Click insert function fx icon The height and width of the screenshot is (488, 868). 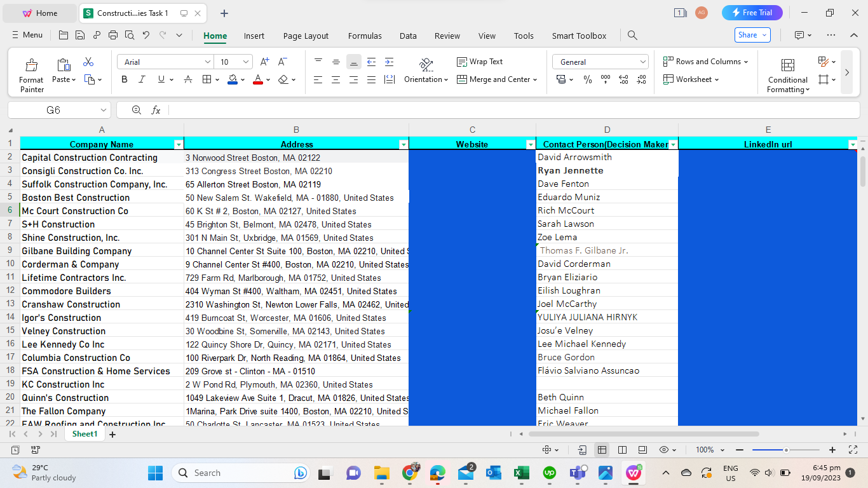156,110
